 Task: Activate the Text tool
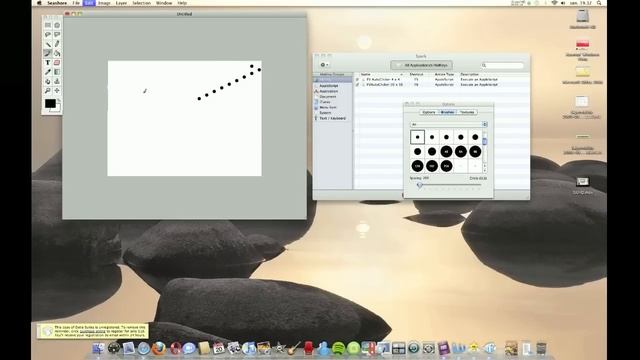[x=48, y=62]
